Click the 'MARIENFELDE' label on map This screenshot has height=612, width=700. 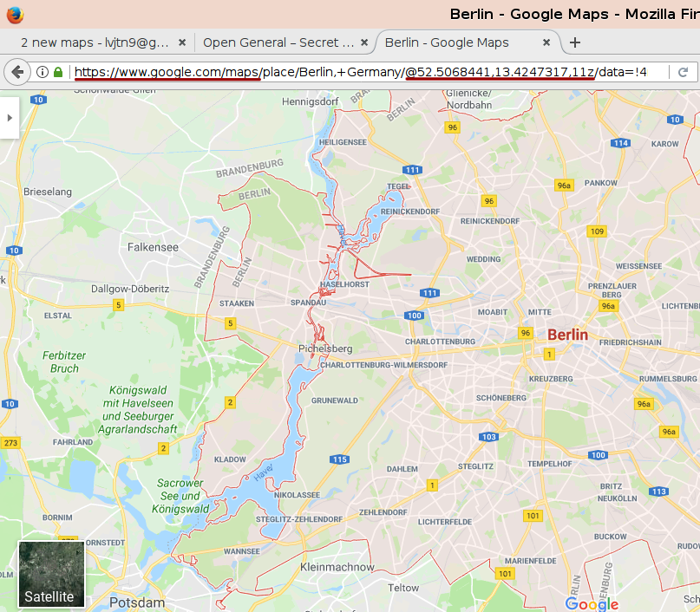(x=530, y=561)
